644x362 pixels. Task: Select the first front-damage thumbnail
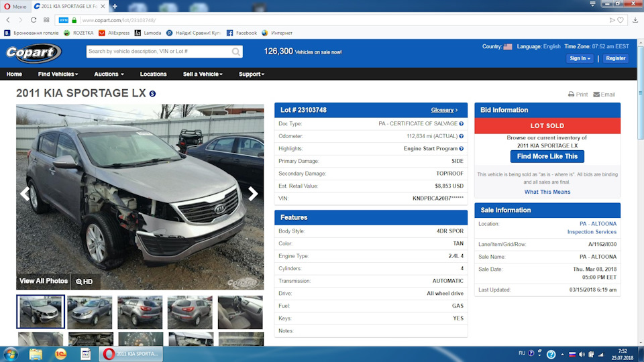coord(40,312)
